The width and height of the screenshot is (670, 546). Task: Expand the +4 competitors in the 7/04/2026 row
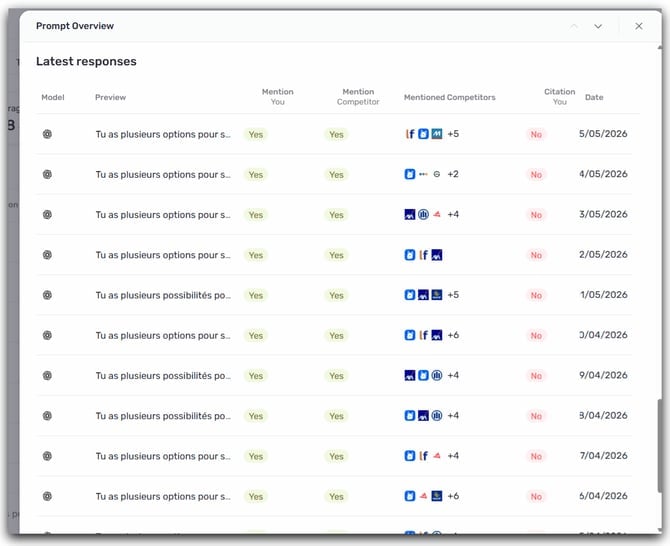453,456
